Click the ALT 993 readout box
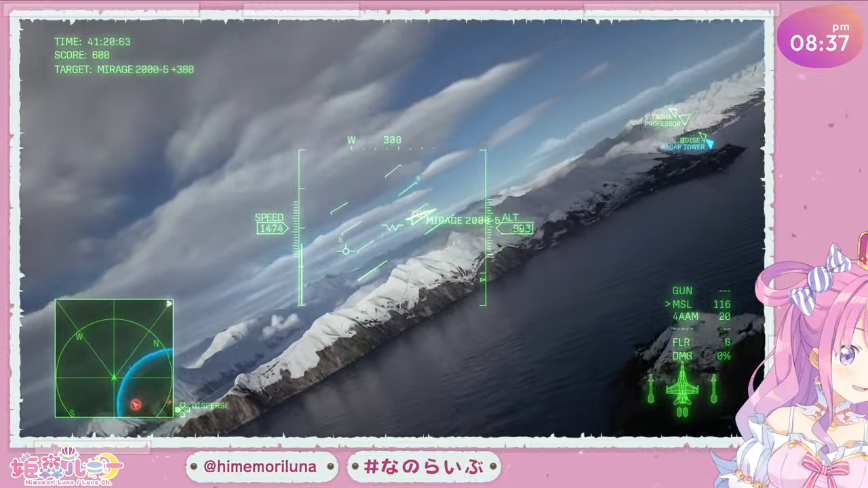Image resolution: width=868 pixels, height=488 pixels. (x=515, y=229)
